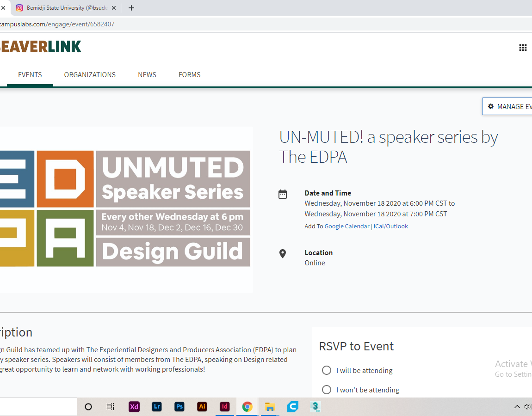Open a new browser tab
Screen dimensions: 532x416
tap(131, 8)
